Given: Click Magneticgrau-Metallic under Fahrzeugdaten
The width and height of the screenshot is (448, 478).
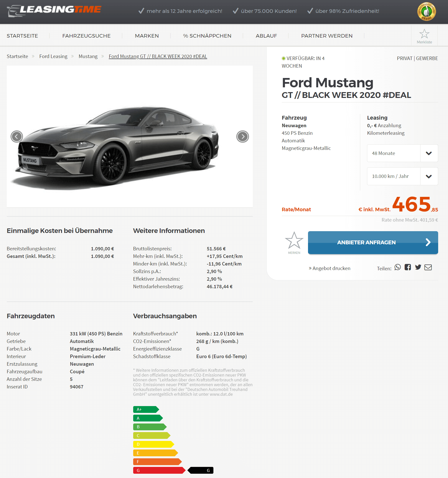Looking at the screenshot, I should point(95,349).
